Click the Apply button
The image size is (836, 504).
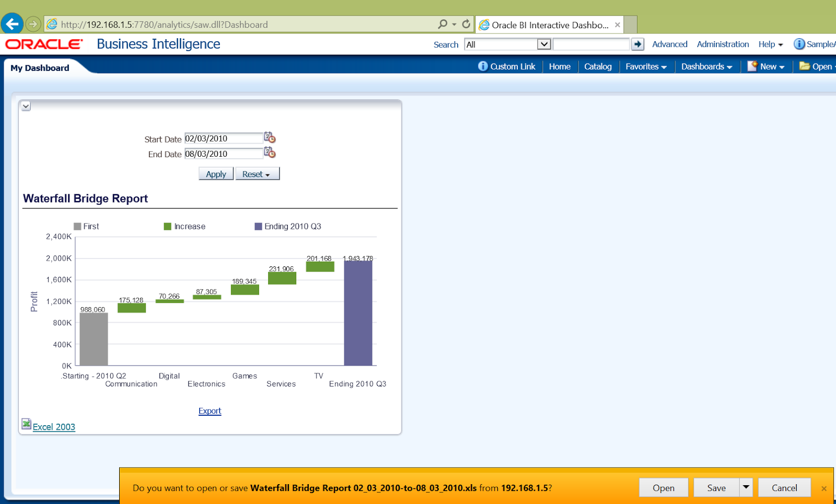[x=216, y=174]
